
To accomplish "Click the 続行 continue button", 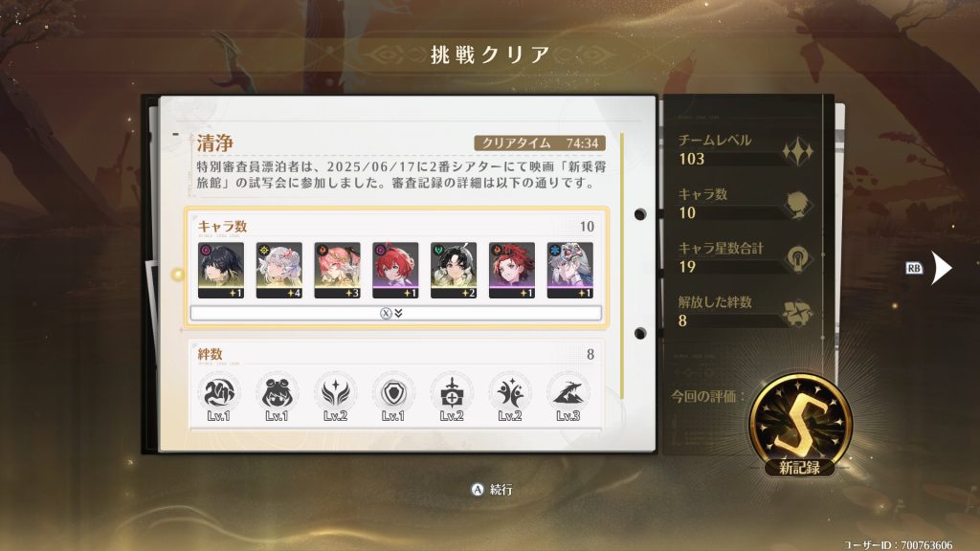I will coord(492,490).
